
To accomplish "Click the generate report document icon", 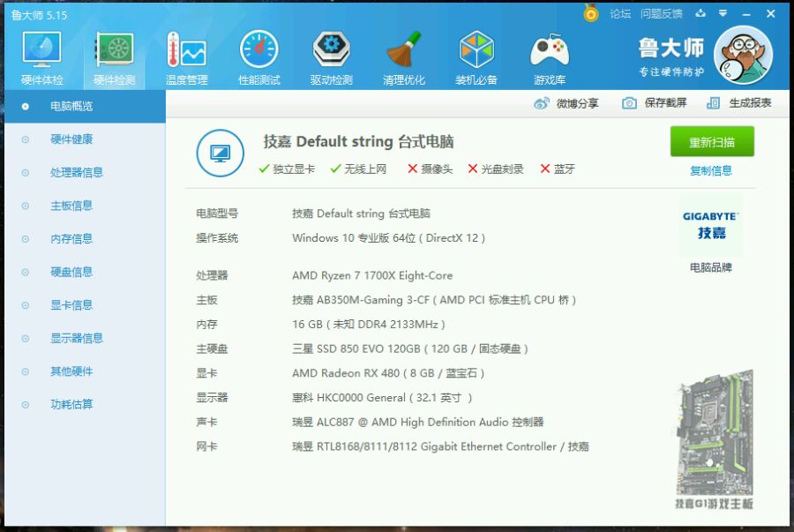I will pyautogui.click(x=713, y=103).
